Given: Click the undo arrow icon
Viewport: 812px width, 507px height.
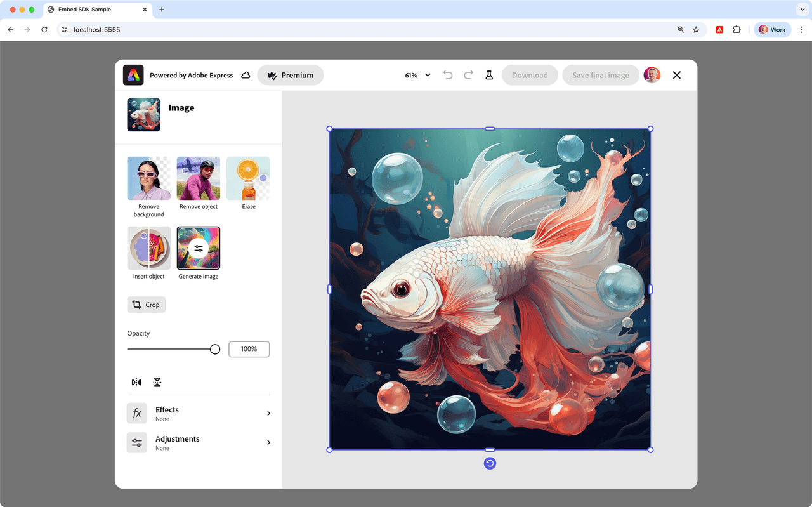Looking at the screenshot, I should coord(448,75).
